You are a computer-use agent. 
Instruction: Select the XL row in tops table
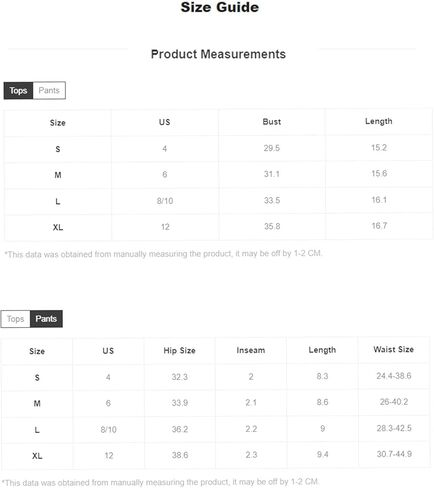click(218, 227)
